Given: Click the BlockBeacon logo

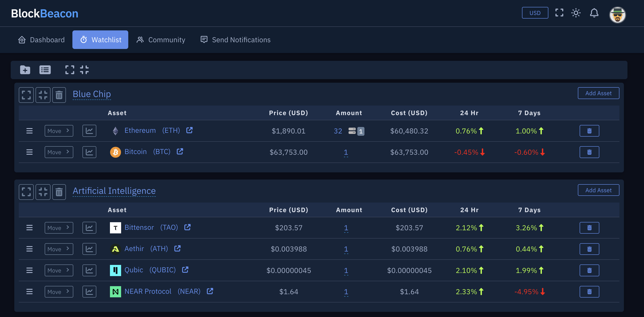Looking at the screenshot, I should [44, 13].
